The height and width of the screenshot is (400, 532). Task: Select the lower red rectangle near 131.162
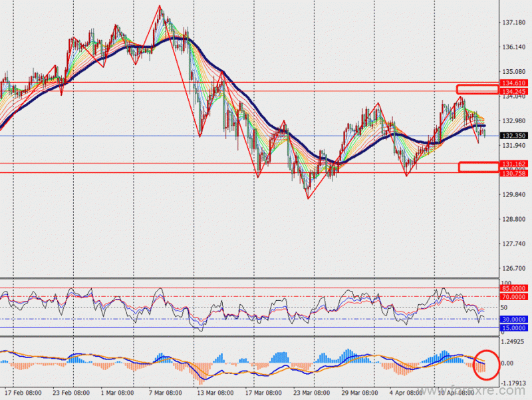pos(479,167)
